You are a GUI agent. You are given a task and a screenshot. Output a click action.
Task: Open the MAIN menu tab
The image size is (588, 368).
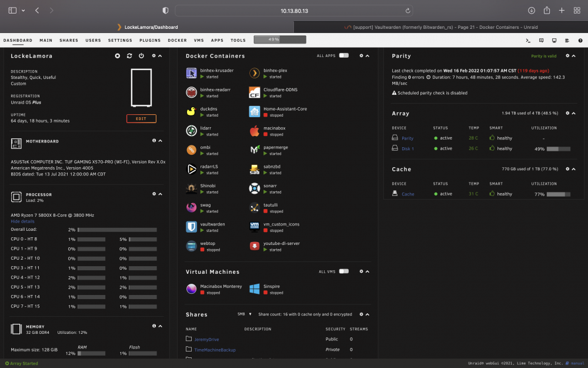(46, 40)
